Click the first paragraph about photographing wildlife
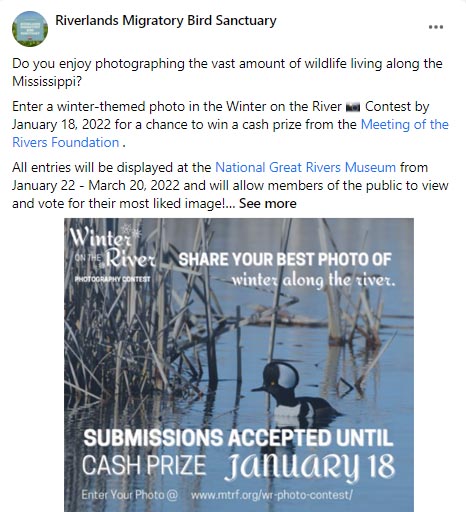466x512 pixels. tap(227, 72)
